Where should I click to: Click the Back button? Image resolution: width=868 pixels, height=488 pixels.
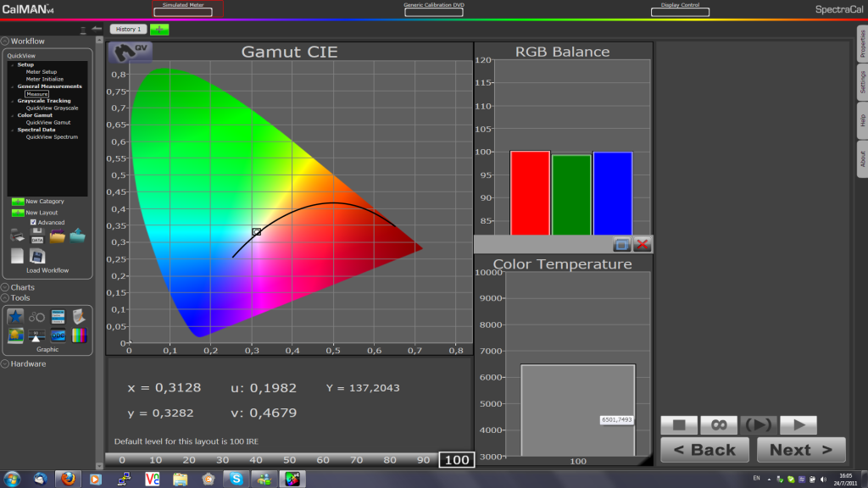tap(704, 450)
